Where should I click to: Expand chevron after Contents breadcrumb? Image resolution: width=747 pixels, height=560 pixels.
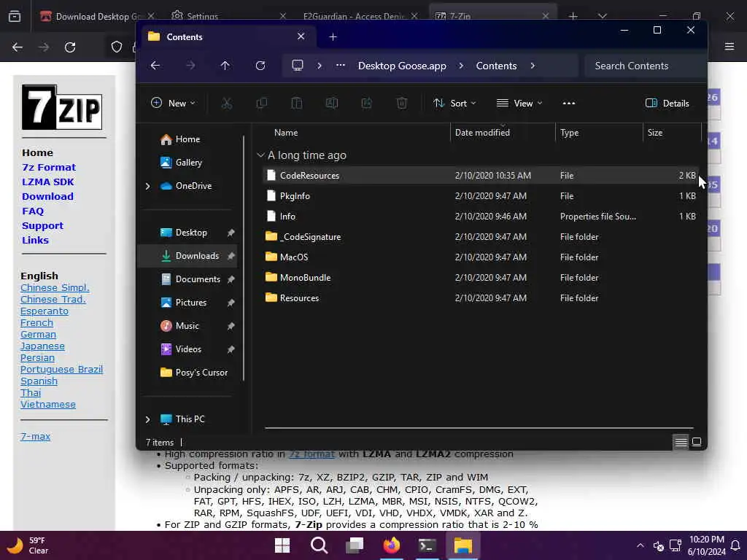[533, 66]
